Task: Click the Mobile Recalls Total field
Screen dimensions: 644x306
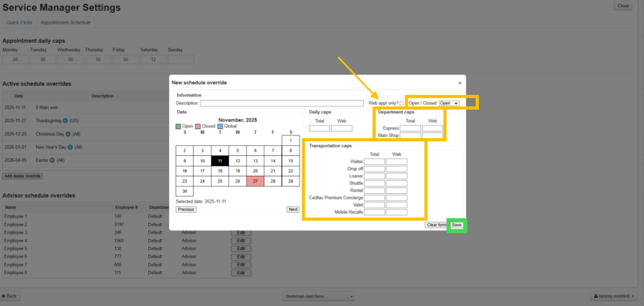Action: tap(374, 212)
